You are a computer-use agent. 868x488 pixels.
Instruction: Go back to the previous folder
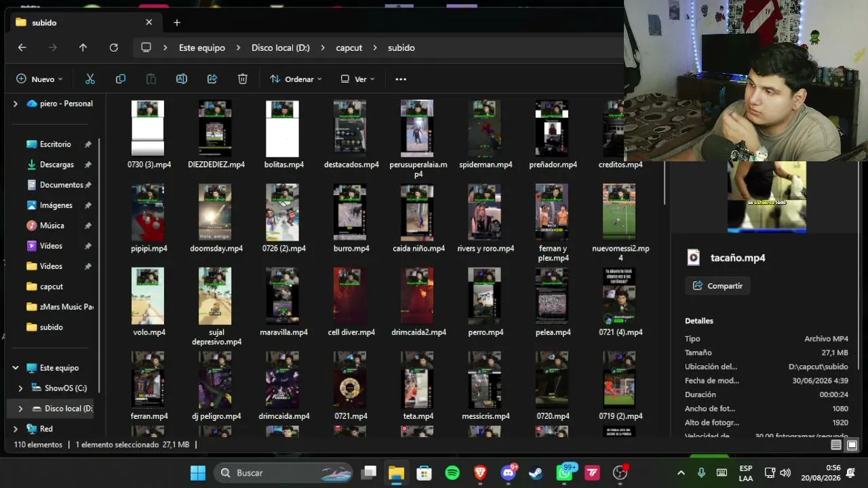[x=22, y=47]
